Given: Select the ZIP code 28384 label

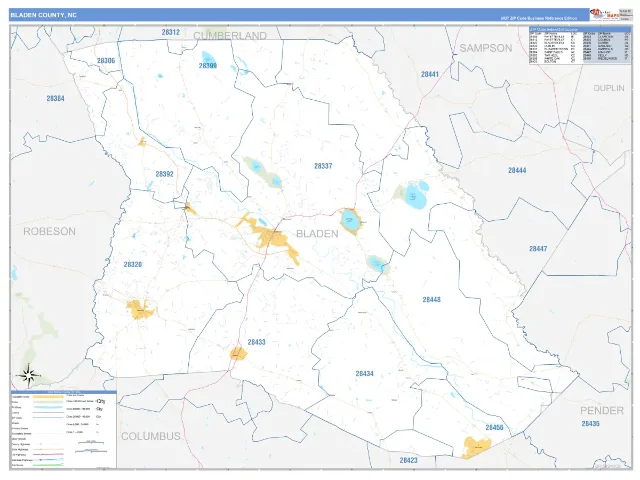Looking at the screenshot, I should coord(56,98).
